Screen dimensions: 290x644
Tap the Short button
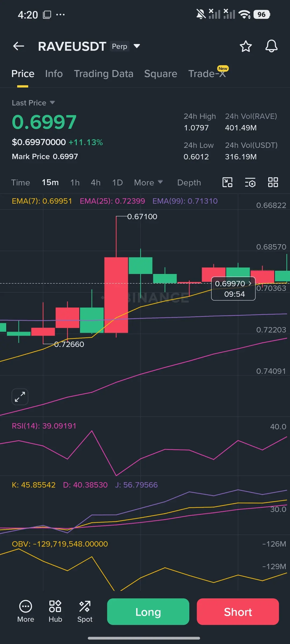(x=238, y=612)
